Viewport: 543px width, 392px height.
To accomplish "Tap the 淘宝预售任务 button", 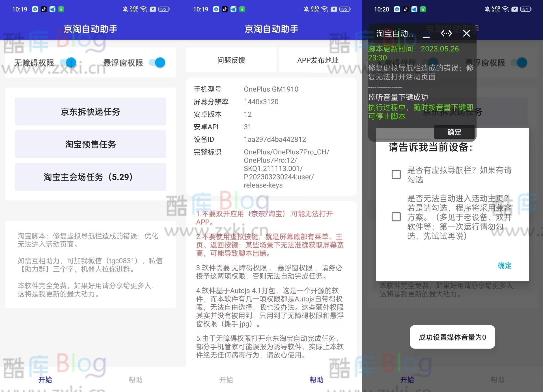I will pyautogui.click(x=90, y=144).
